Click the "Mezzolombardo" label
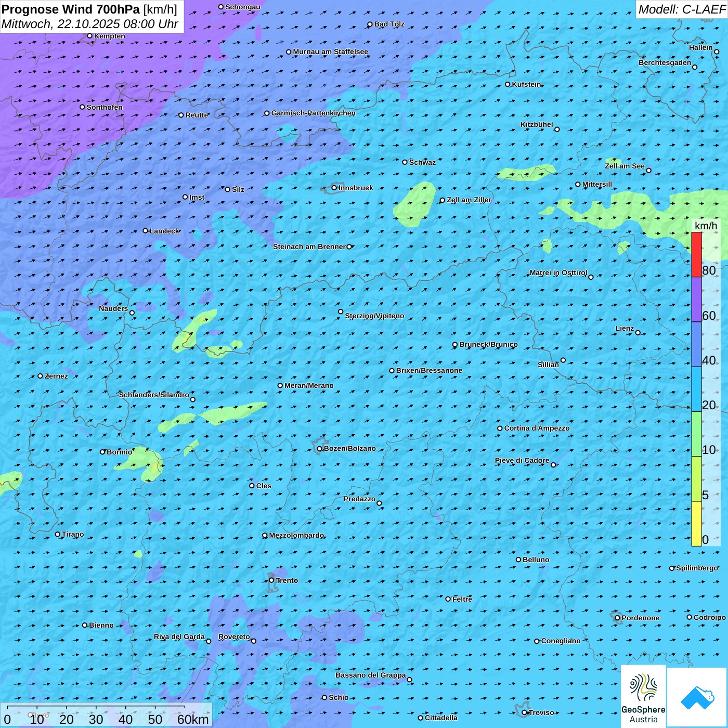Screen dimensions: 728x728 (296, 535)
